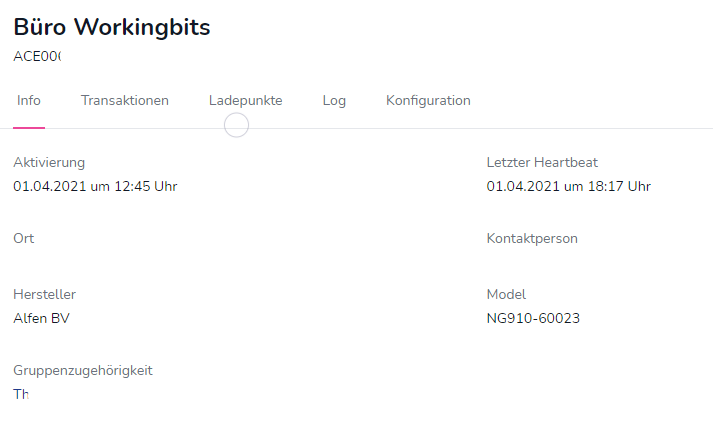Image resolution: width=713 pixels, height=442 pixels.
Task: Go to the Konfiguration tab
Action: 428,101
